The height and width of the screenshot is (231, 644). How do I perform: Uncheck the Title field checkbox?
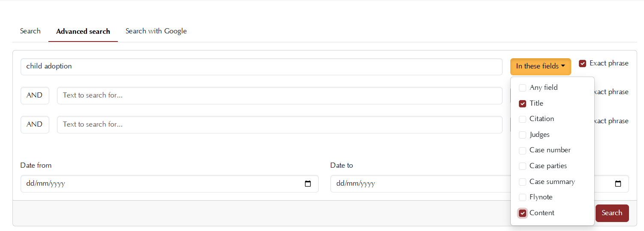522,104
